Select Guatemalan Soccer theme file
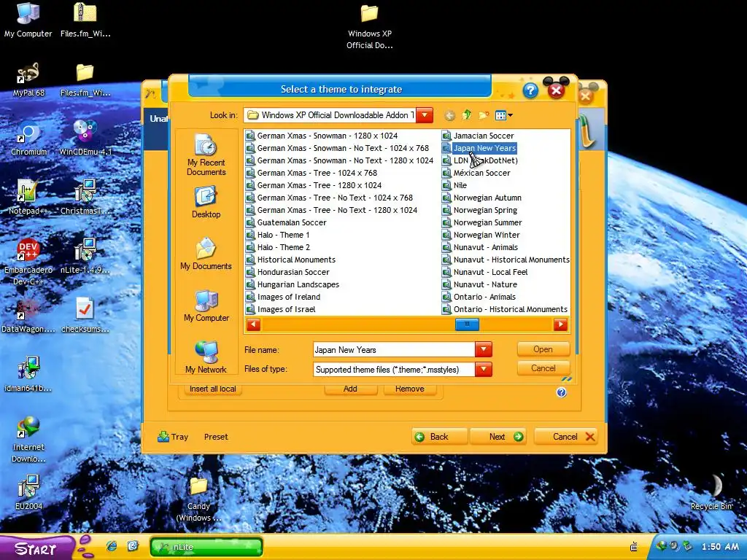Image resolution: width=747 pixels, height=560 pixels. (286, 222)
